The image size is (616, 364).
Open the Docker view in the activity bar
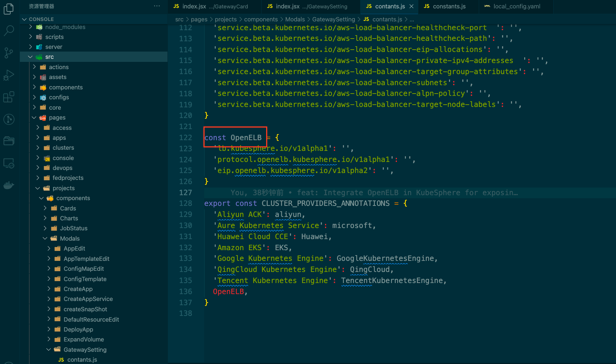coord(8,185)
